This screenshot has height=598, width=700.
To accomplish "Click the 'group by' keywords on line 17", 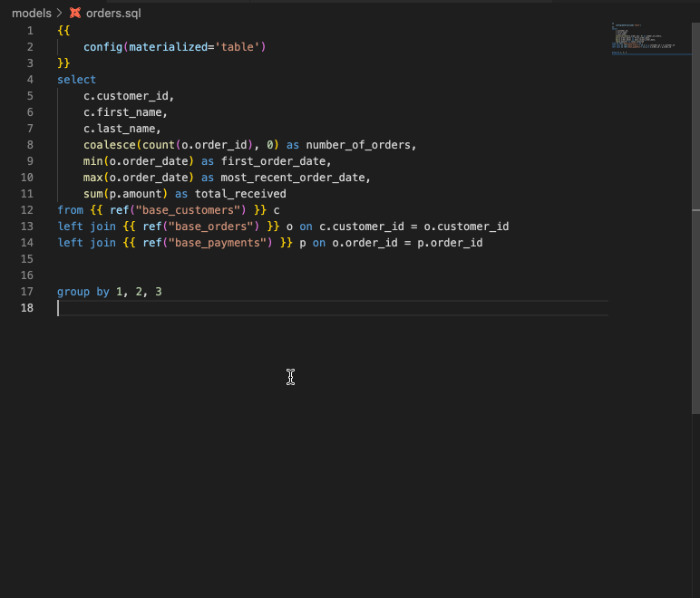I will click(x=83, y=292).
